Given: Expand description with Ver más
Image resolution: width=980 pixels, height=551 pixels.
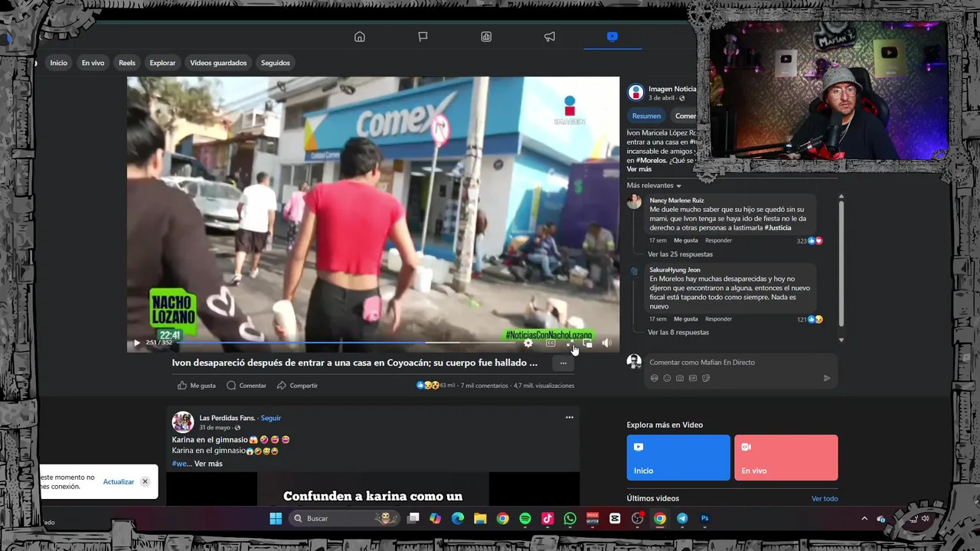Looking at the screenshot, I should click(639, 169).
